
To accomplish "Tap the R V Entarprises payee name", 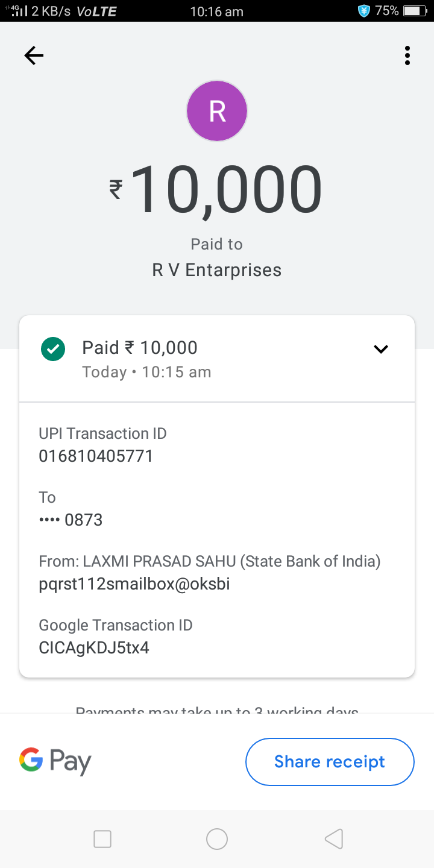I will pyautogui.click(x=217, y=269).
